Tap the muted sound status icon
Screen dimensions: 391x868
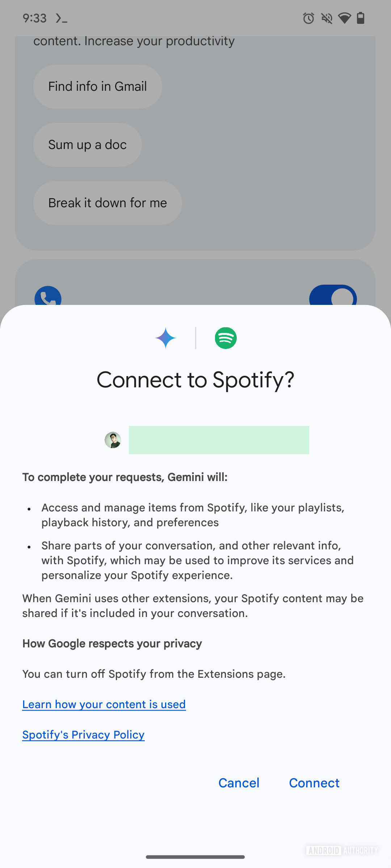(x=327, y=18)
